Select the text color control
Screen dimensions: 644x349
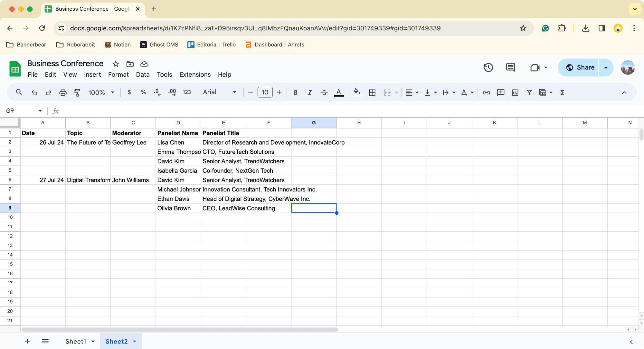click(x=339, y=92)
